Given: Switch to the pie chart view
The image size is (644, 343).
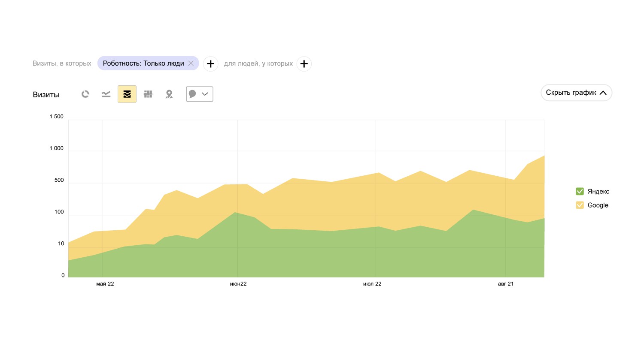Looking at the screenshot, I should tap(85, 94).
